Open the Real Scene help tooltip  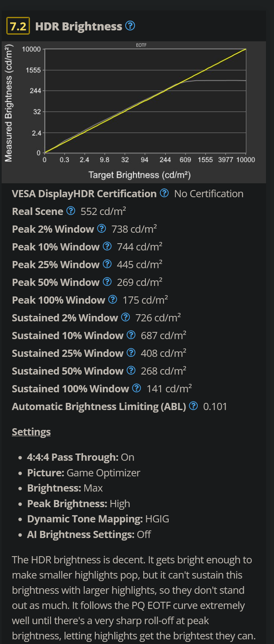pyautogui.click(x=70, y=210)
